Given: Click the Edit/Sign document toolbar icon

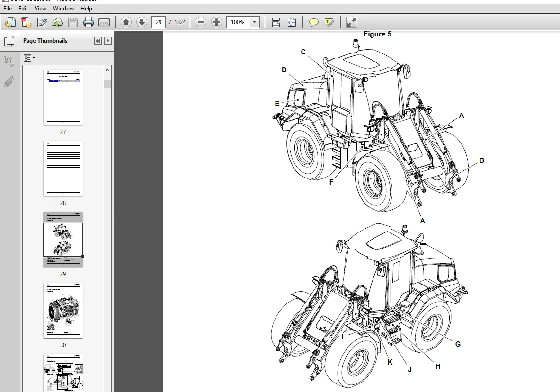Looking at the screenshot, I should pos(42,22).
